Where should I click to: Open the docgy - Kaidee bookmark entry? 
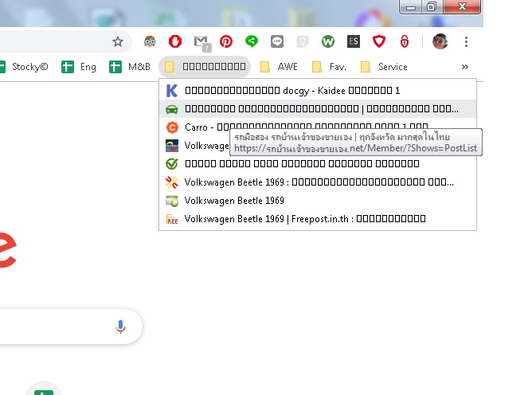pos(318,91)
